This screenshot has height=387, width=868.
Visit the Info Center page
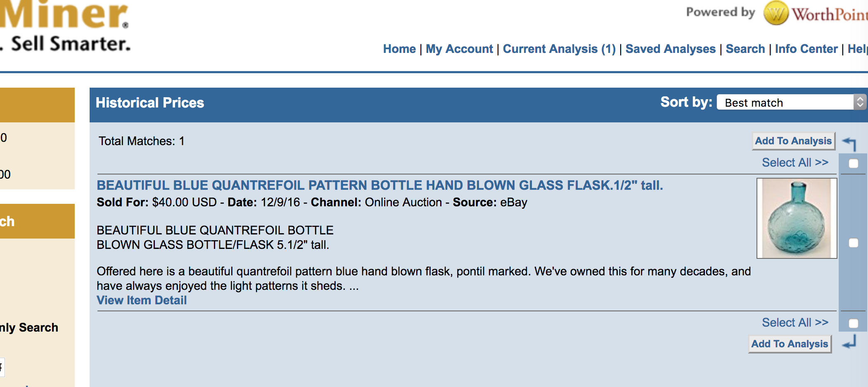click(806, 49)
